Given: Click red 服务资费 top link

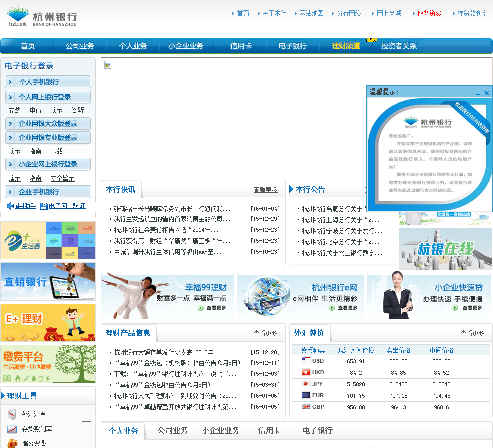Looking at the screenshot, I should tap(429, 13).
